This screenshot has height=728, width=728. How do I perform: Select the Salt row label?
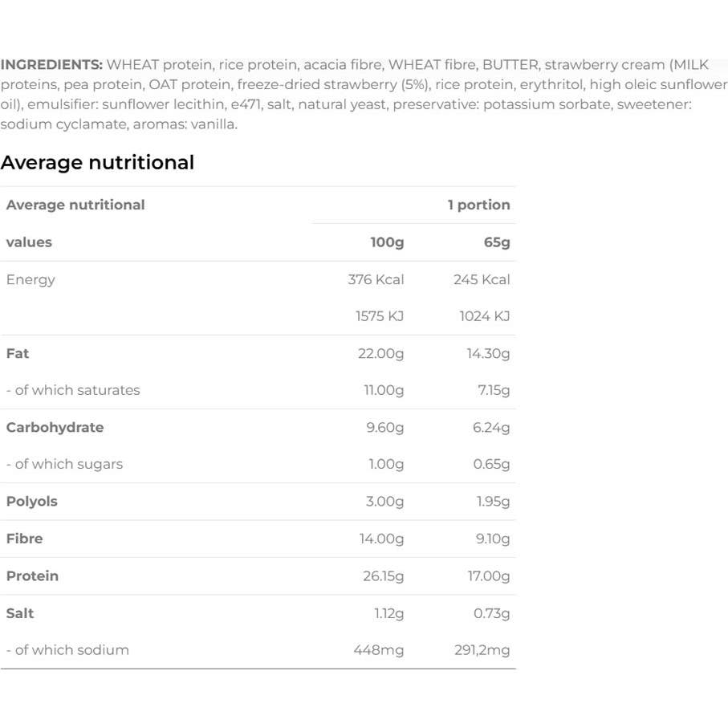click(20, 613)
